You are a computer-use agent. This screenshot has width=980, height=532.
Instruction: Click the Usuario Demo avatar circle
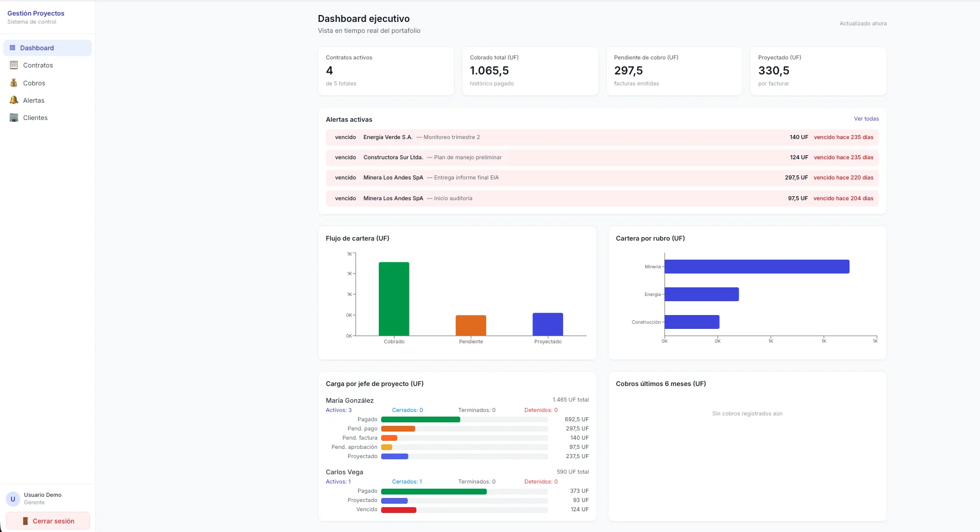pyautogui.click(x=13, y=499)
